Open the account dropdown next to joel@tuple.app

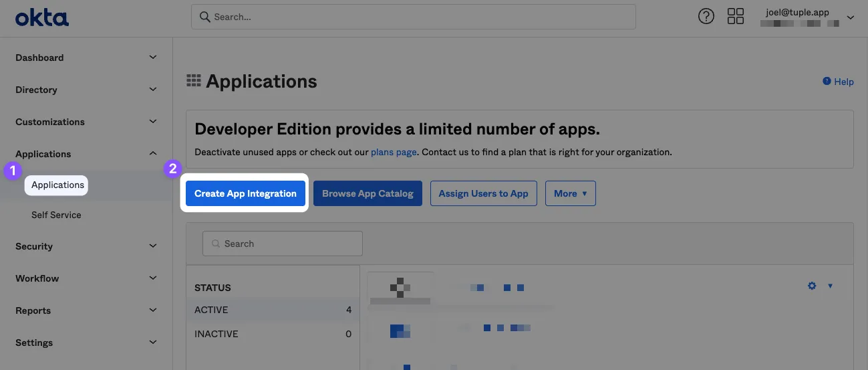tap(851, 18)
